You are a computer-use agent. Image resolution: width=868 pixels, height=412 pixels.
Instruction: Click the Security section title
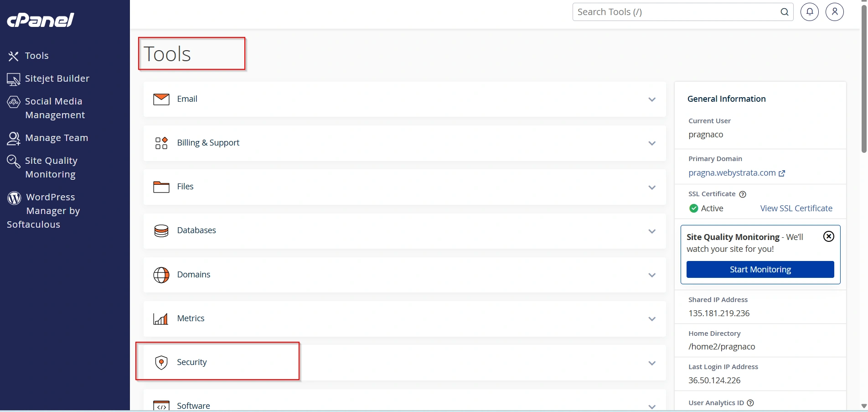[192, 362]
